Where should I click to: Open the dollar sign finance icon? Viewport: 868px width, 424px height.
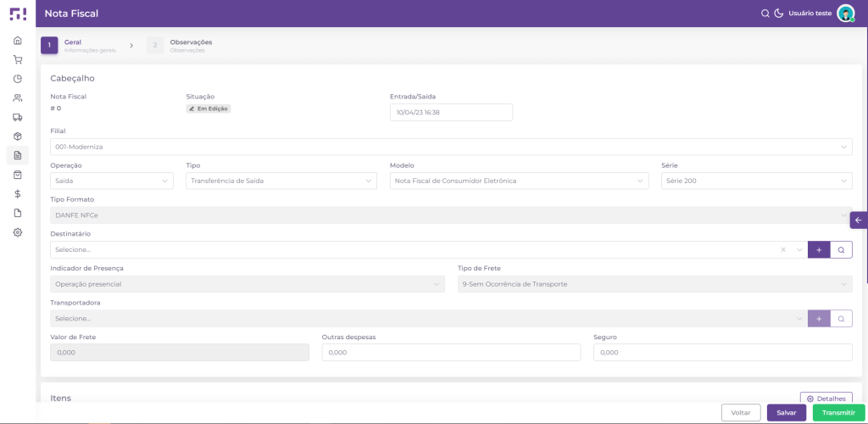[x=18, y=193]
